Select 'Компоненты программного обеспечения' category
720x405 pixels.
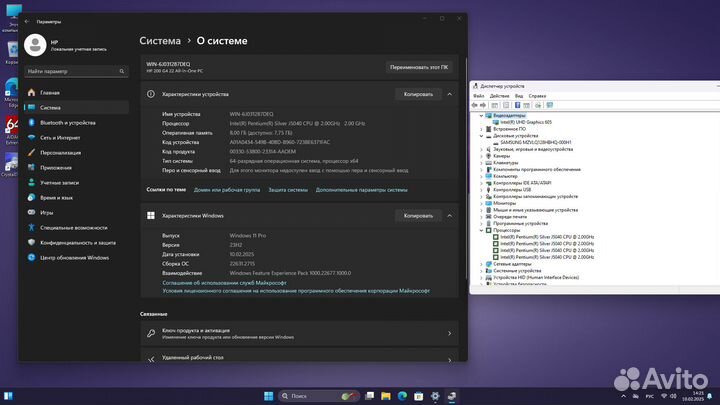tap(537, 169)
